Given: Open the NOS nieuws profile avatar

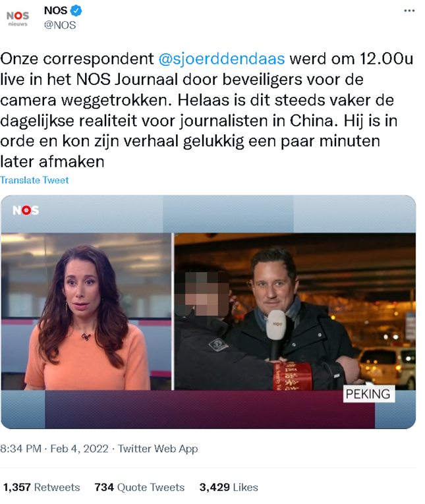Looking at the screenshot, I should [x=18, y=18].
